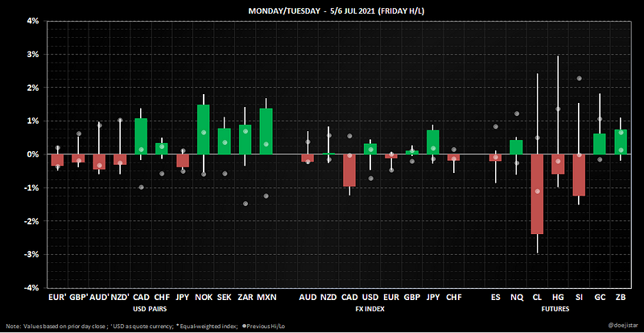Select the SI futures label
644x333 pixels.
coord(579,297)
